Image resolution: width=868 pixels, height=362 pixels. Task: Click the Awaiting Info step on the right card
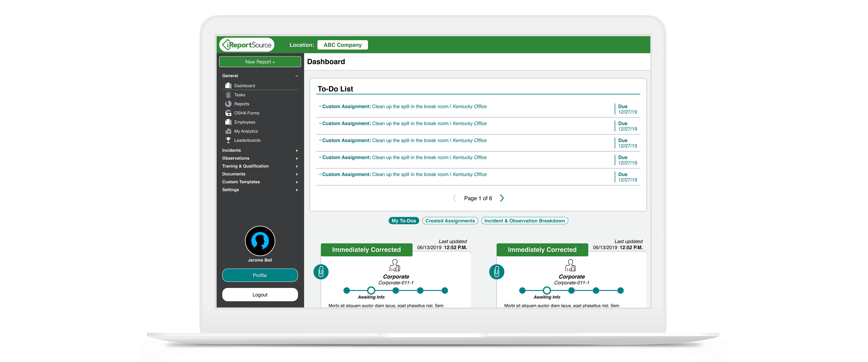tap(547, 291)
